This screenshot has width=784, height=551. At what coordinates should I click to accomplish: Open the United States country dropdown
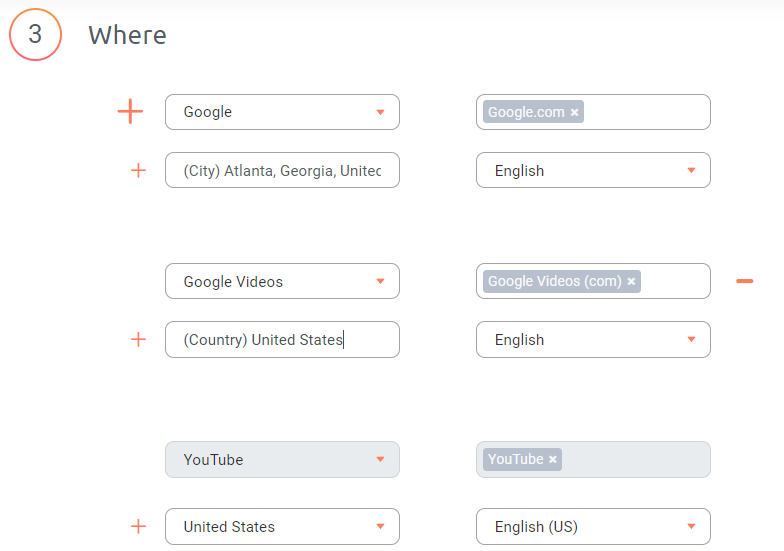[282, 526]
